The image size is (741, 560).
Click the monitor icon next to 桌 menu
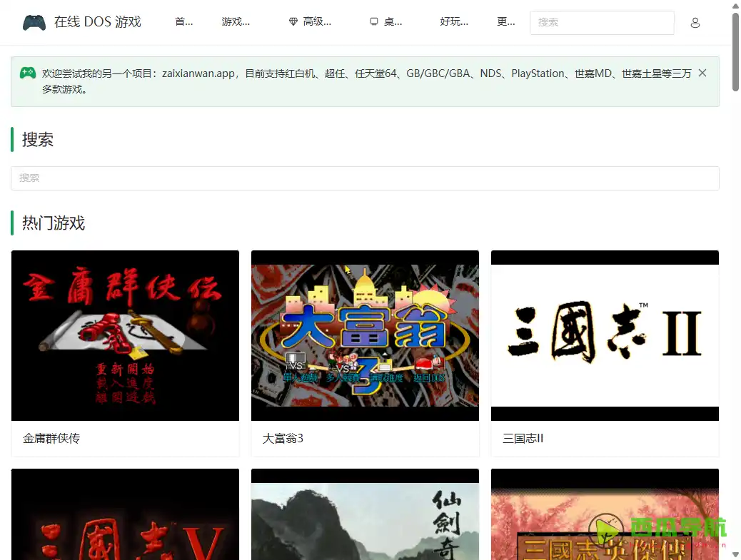[375, 21]
